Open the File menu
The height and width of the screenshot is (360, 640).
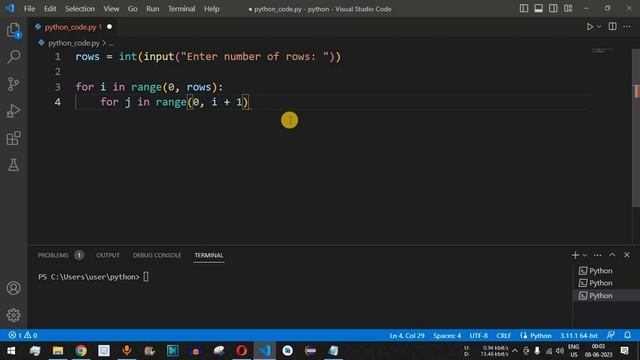coord(29,9)
